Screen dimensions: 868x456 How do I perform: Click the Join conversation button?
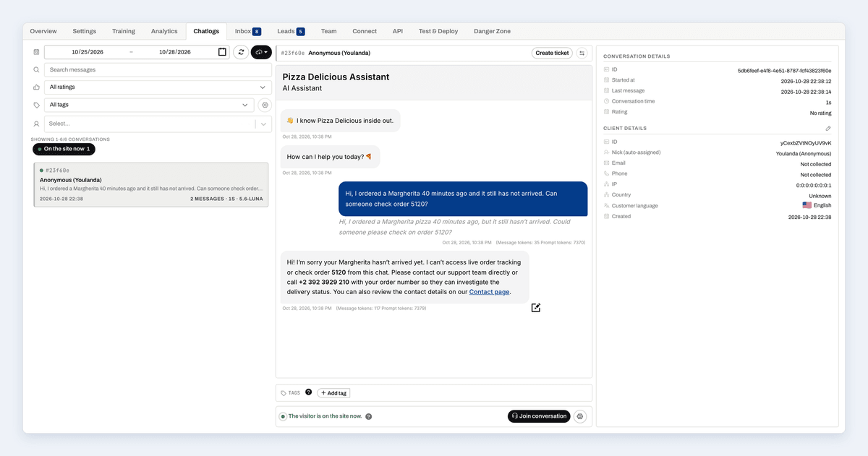(x=539, y=416)
